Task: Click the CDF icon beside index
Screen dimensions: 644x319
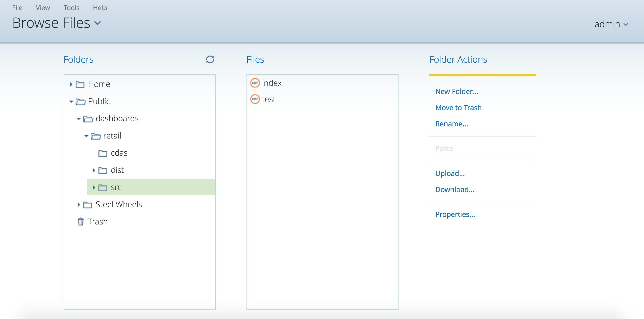Action: coord(255,83)
